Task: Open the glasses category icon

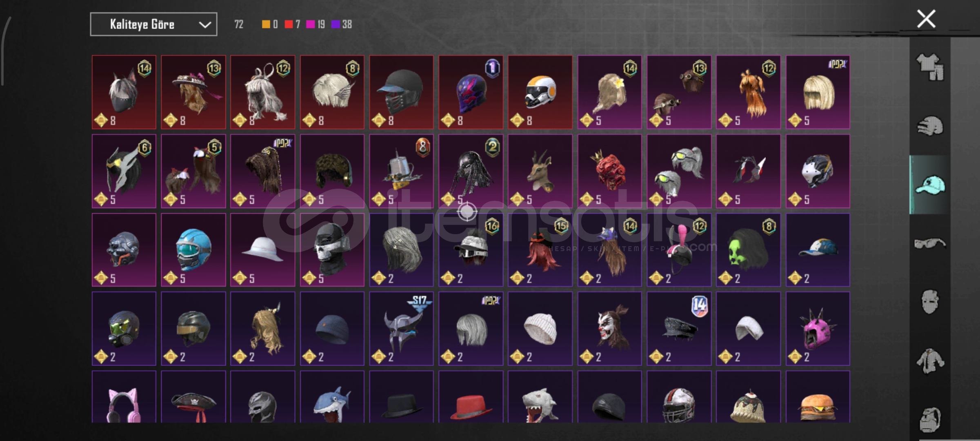Action: point(930,243)
